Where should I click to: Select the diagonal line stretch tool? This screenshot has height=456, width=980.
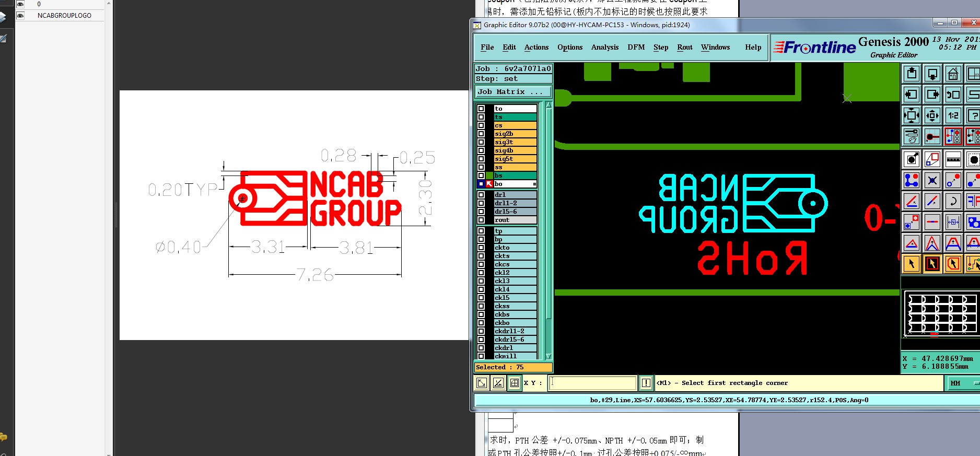pyautogui.click(x=932, y=201)
